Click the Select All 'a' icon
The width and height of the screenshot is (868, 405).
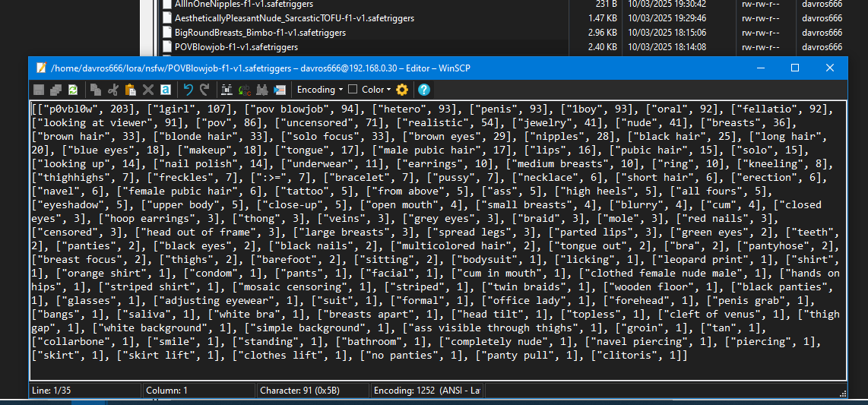click(166, 90)
